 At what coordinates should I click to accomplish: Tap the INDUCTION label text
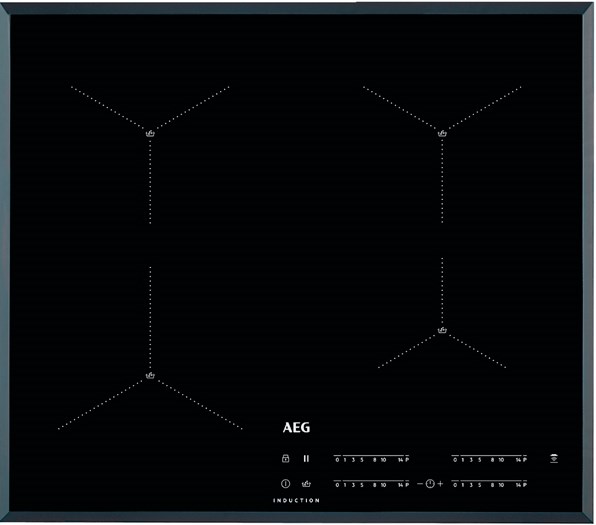[x=296, y=500]
